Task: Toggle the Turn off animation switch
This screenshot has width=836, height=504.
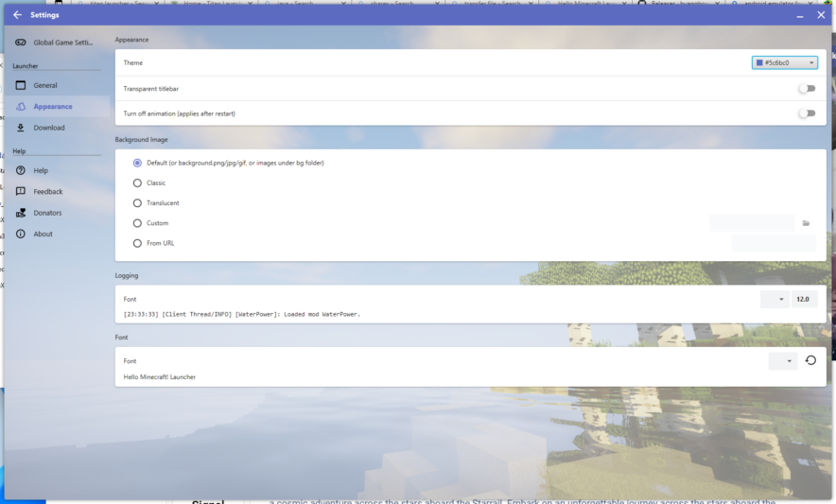Action: (x=806, y=113)
